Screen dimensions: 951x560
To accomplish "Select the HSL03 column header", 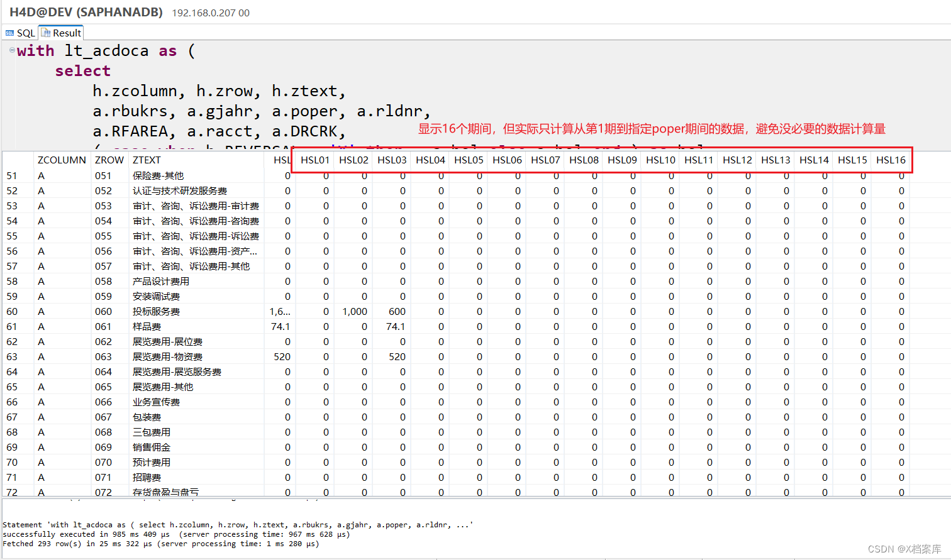I will click(392, 160).
